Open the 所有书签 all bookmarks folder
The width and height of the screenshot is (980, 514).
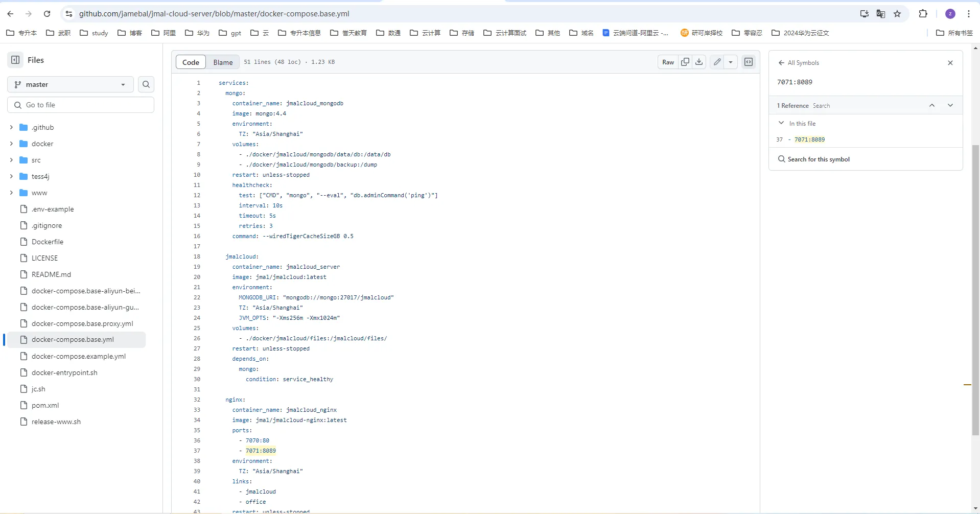tap(954, 33)
